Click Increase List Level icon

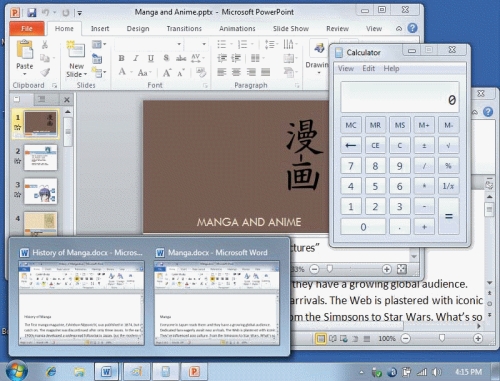(236, 58)
